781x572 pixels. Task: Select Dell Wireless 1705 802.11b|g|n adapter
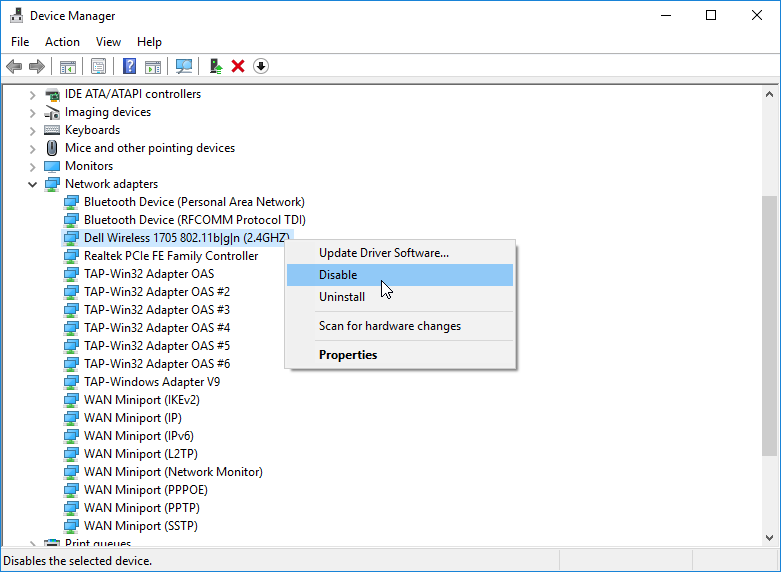click(186, 238)
